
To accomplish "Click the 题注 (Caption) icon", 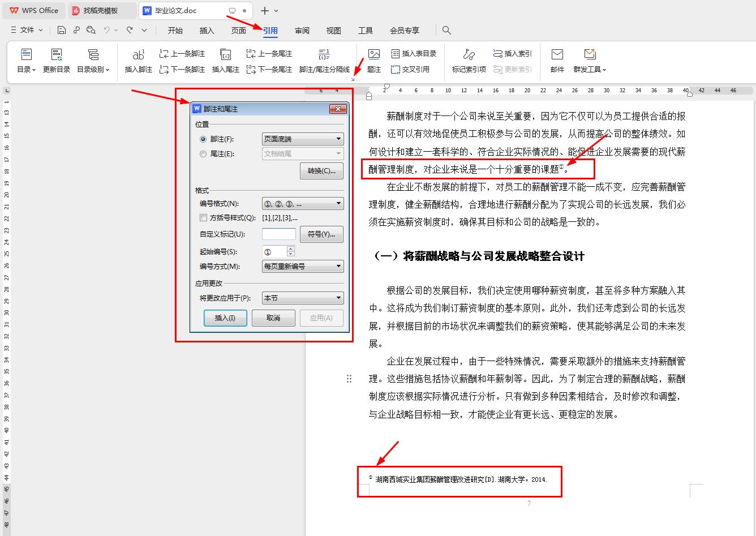I will point(373,59).
